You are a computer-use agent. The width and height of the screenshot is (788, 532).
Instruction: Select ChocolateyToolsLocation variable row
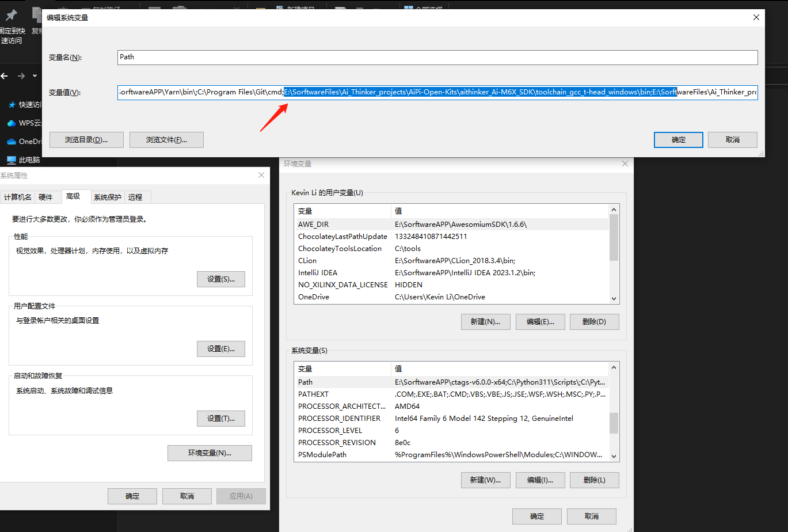click(451, 249)
